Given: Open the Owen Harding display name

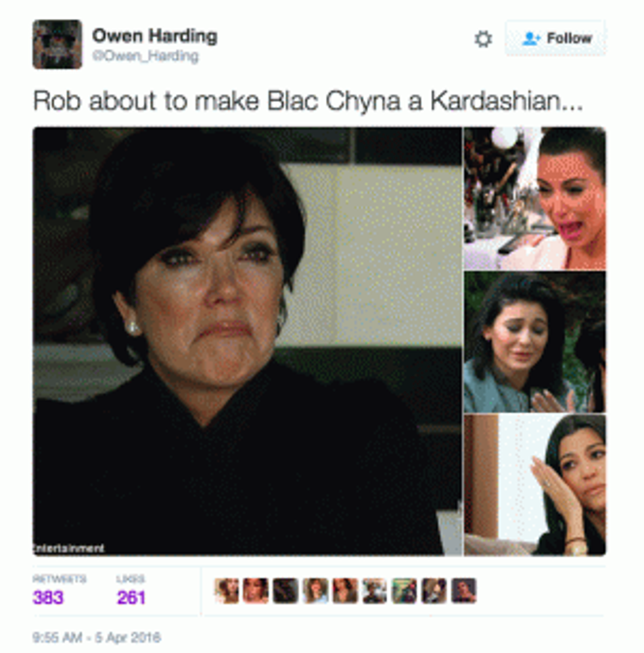Looking at the screenshot, I should (154, 36).
